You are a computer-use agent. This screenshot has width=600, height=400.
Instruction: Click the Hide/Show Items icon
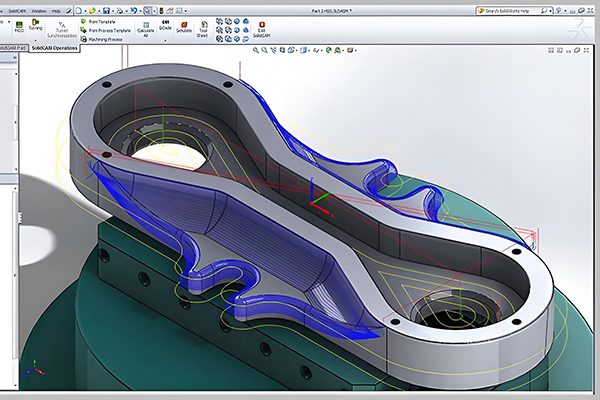315,50
